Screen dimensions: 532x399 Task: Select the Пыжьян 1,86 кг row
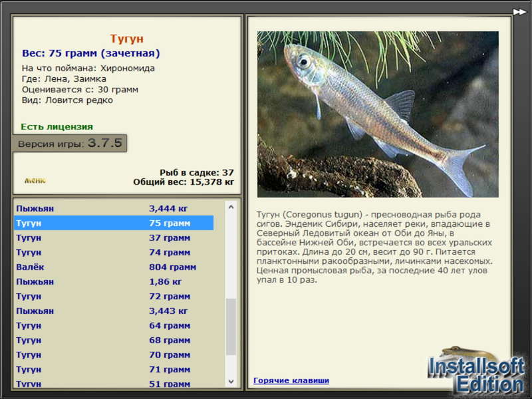[114, 281]
